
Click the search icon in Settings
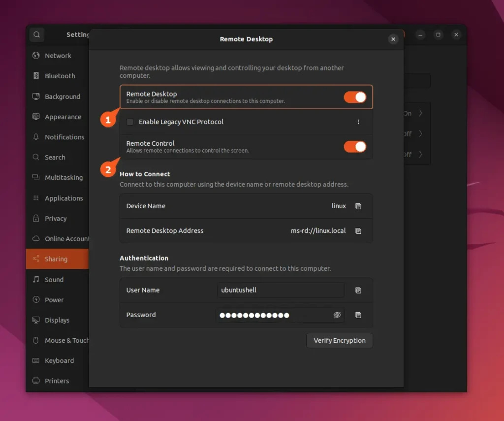coord(36,35)
